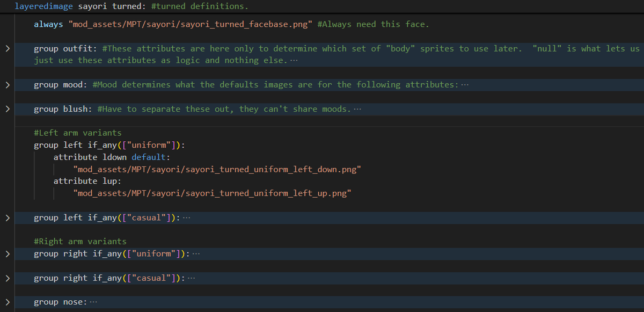Click the 'sayori_turned_uniform_left_down.png' string
Viewport: 644px width, 312px height.
(217, 170)
